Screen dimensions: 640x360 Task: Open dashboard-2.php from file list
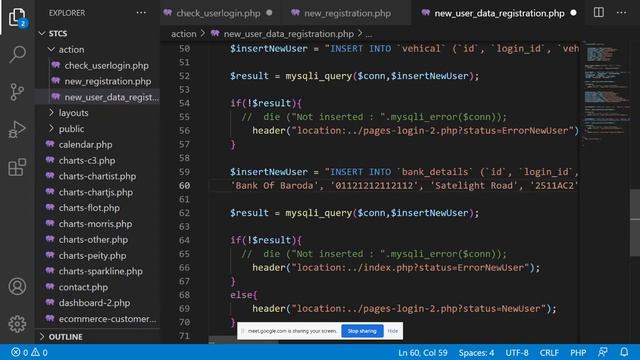94,303
